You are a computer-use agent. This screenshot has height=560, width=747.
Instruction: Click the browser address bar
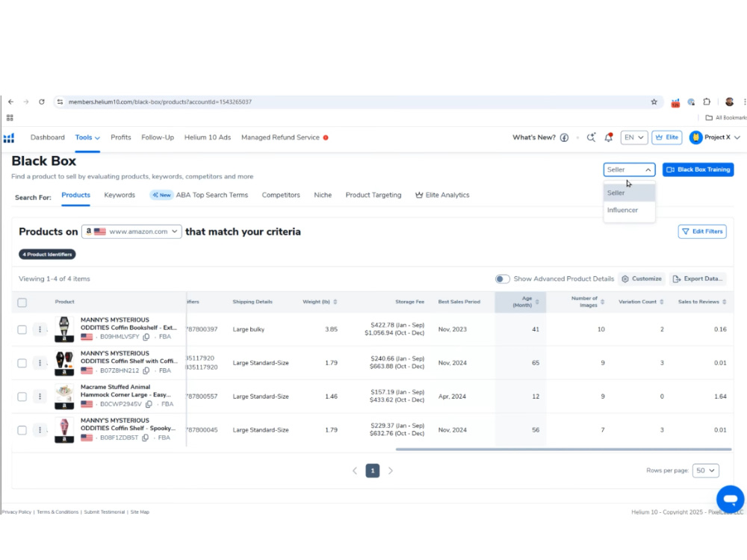click(353, 102)
